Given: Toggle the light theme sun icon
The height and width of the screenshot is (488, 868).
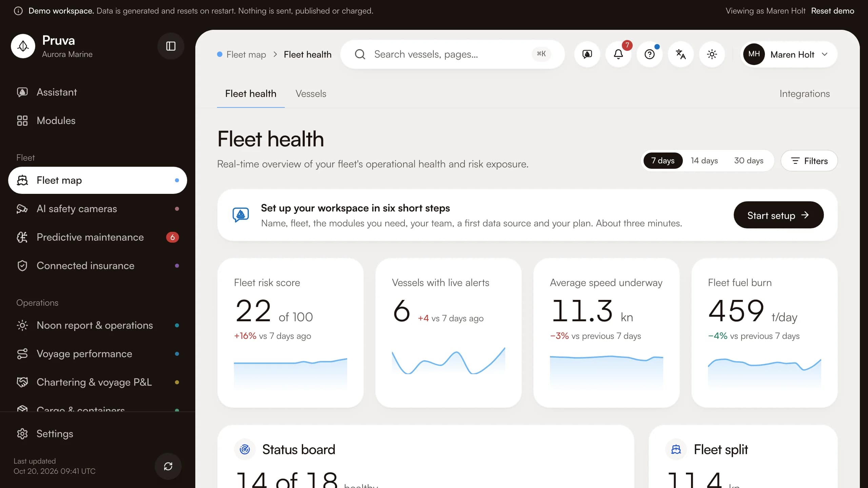Looking at the screenshot, I should pos(712,54).
